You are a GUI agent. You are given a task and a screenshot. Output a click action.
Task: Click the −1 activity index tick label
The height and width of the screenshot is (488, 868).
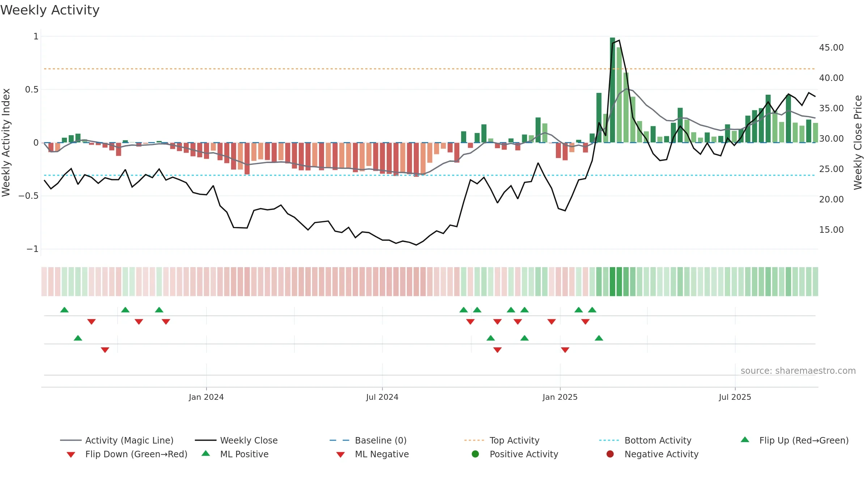pyautogui.click(x=32, y=249)
